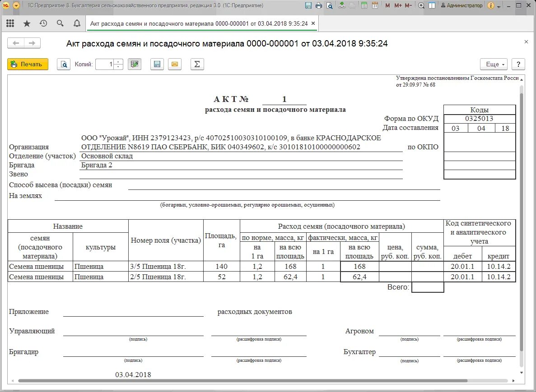The width and height of the screenshot is (536, 392).
Task: Select cell 3/5 Пшеница 18г.
Action: pyautogui.click(x=166, y=266)
